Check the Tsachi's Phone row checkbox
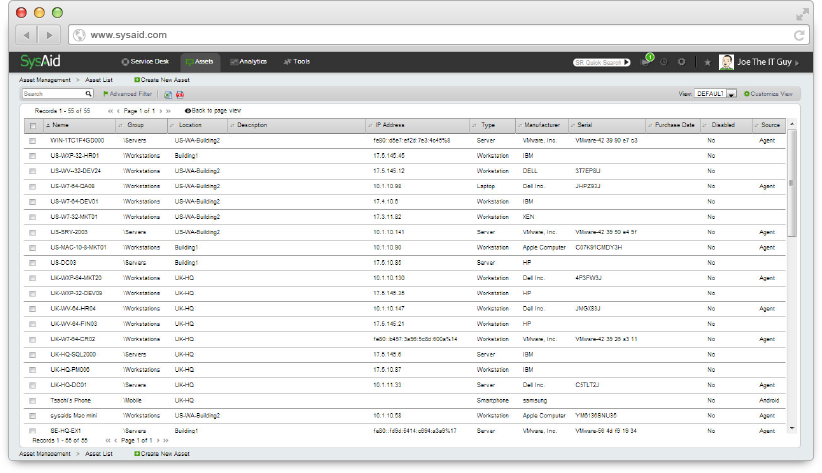The height and width of the screenshot is (473, 822). click(33, 401)
